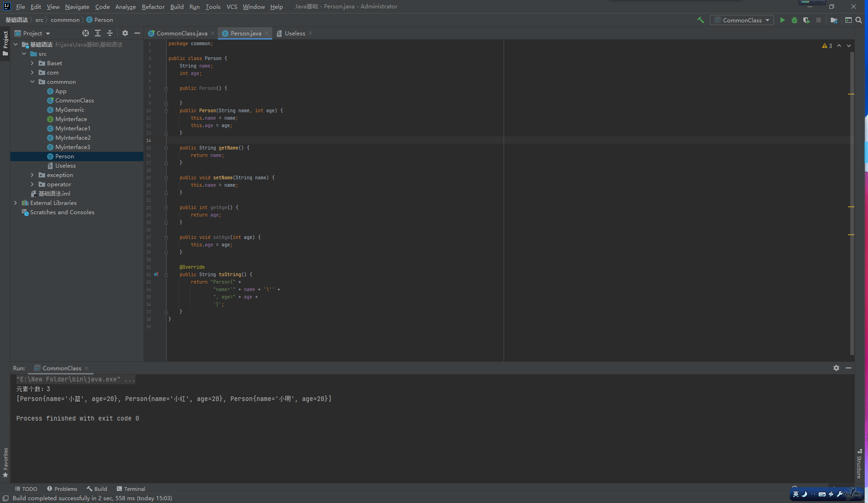The width and height of the screenshot is (868, 503).
Task: Run CommonClass with the green play icon
Action: pyautogui.click(x=782, y=20)
